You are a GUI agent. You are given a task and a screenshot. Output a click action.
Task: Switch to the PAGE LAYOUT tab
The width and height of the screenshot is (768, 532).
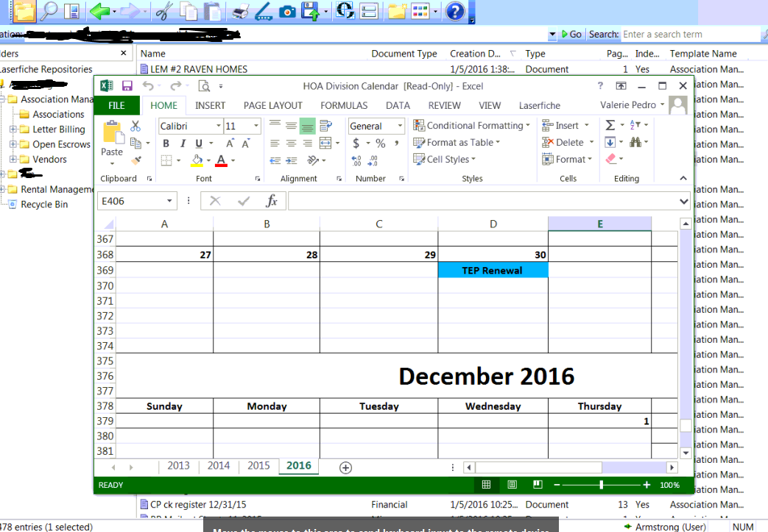click(273, 106)
